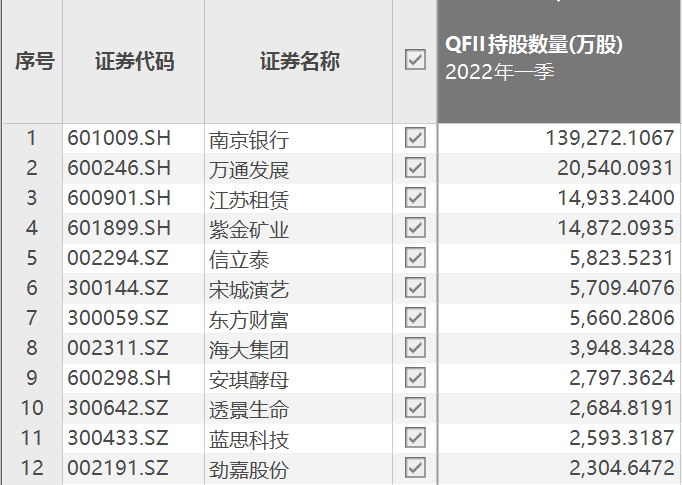Image resolution: width=682 pixels, height=485 pixels.
Task: Toggle checkbox in 信立泰 row
Action: [415, 258]
